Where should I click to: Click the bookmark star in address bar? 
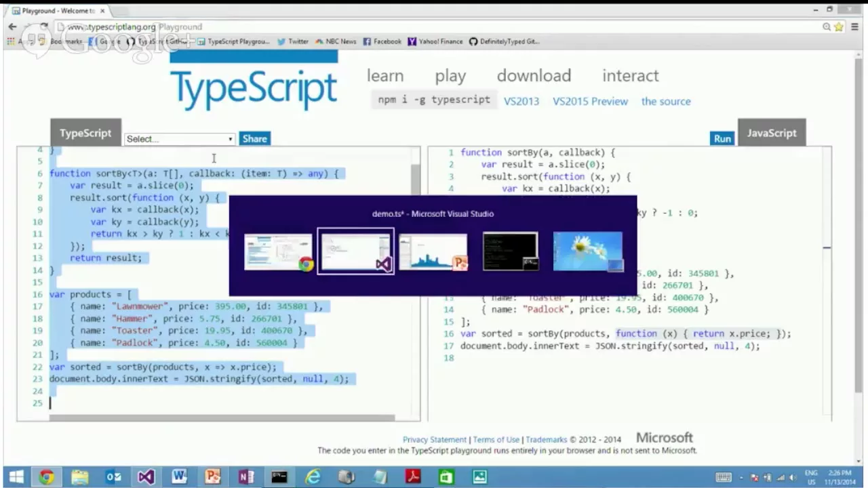tap(839, 27)
